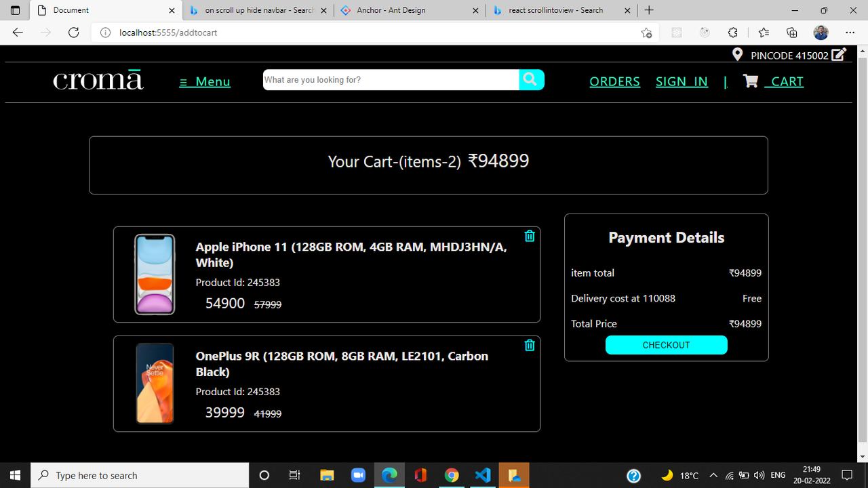
Task: Click the ENG language indicator
Action: 778,475
